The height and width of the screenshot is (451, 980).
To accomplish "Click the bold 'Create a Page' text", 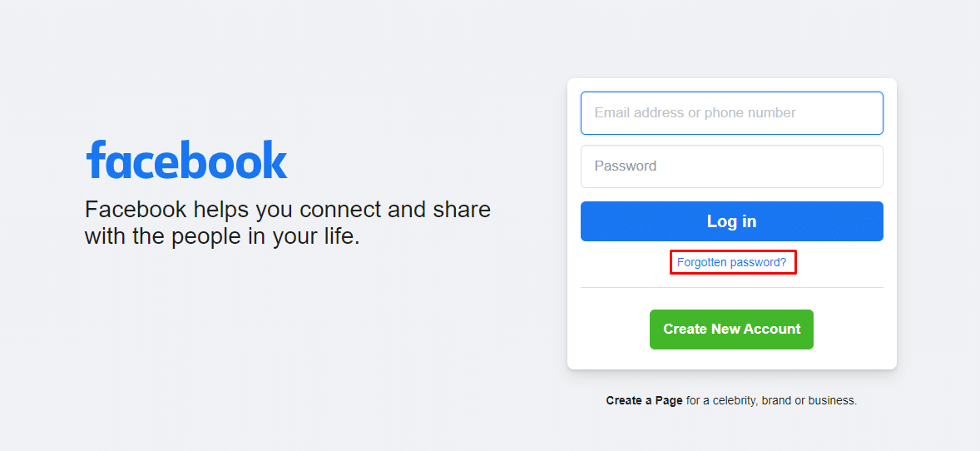I will pos(645,400).
